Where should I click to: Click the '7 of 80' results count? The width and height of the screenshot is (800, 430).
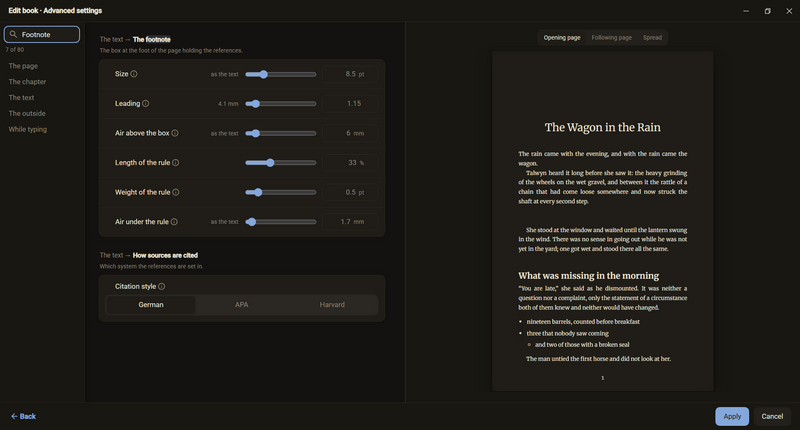click(15, 49)
